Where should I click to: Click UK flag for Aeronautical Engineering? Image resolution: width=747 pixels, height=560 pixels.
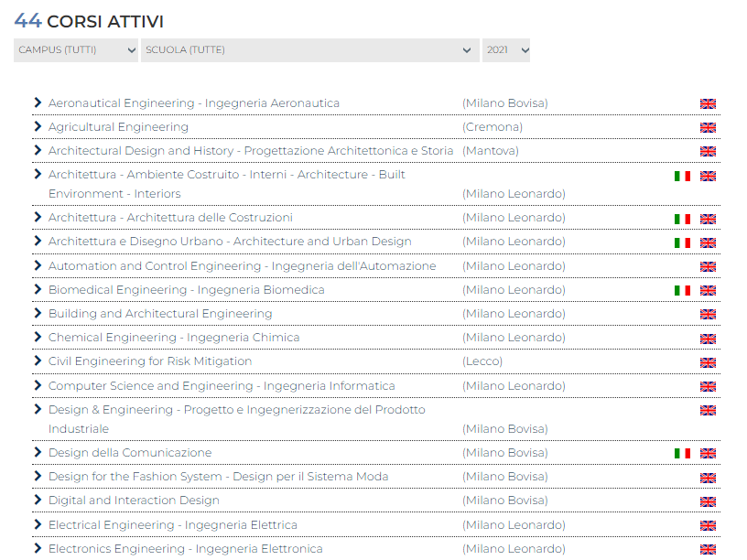click(x=708, y=103)
